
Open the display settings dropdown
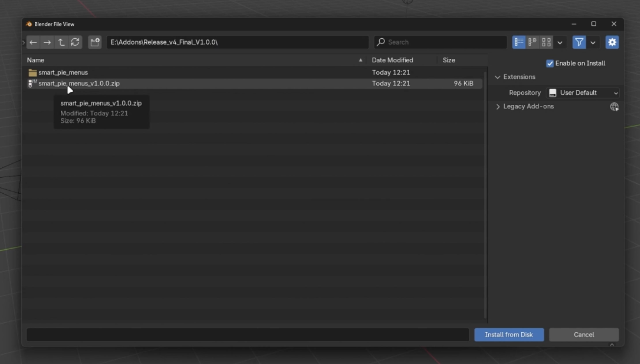pos(560,42)
